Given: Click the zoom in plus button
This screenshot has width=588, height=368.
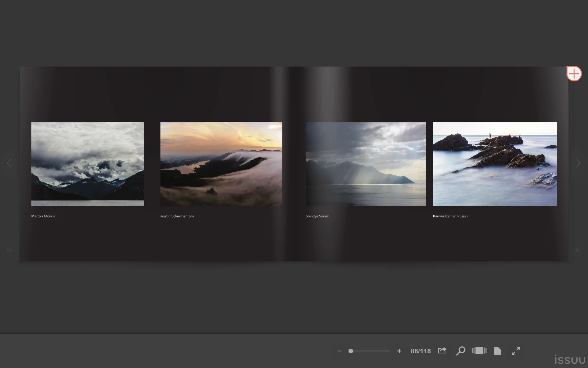Looking at the screenshot, I should point(399,351).
